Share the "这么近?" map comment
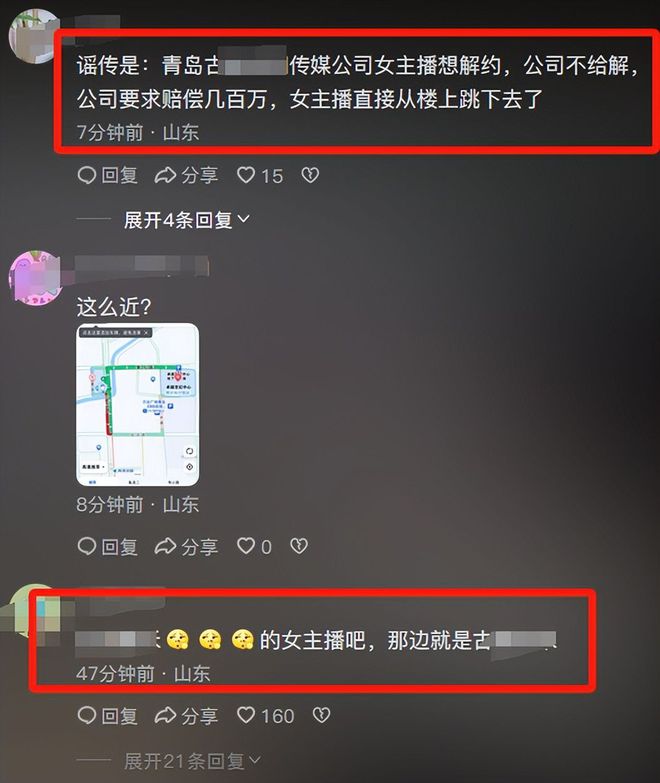The image size is (660, 783). pos(186,546)
